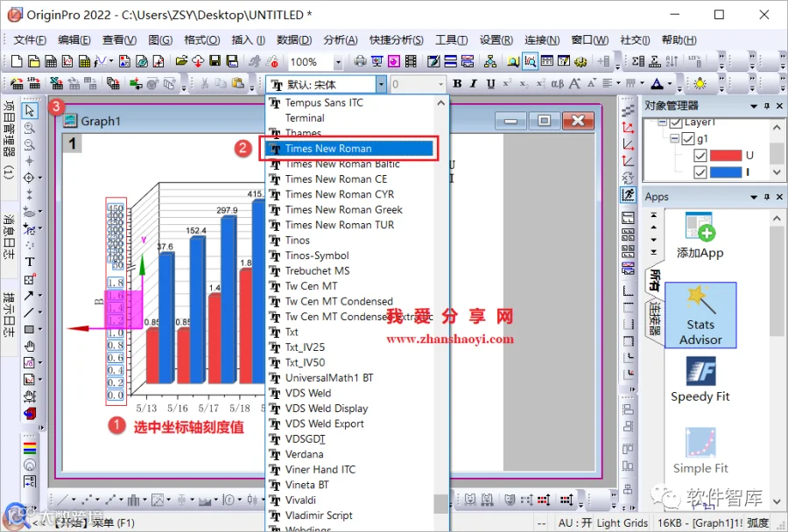Collapse the g1 tree node
The image size is (788, 532).
[x=674, y=138]
